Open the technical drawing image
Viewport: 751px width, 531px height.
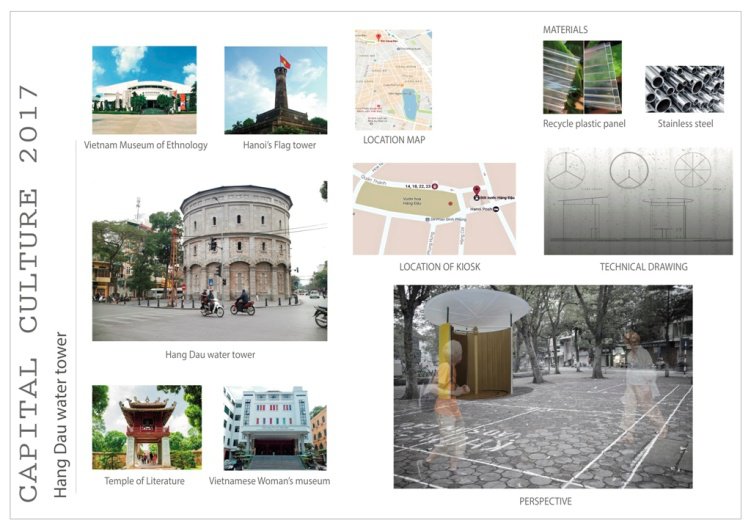(x=638, y=201)
